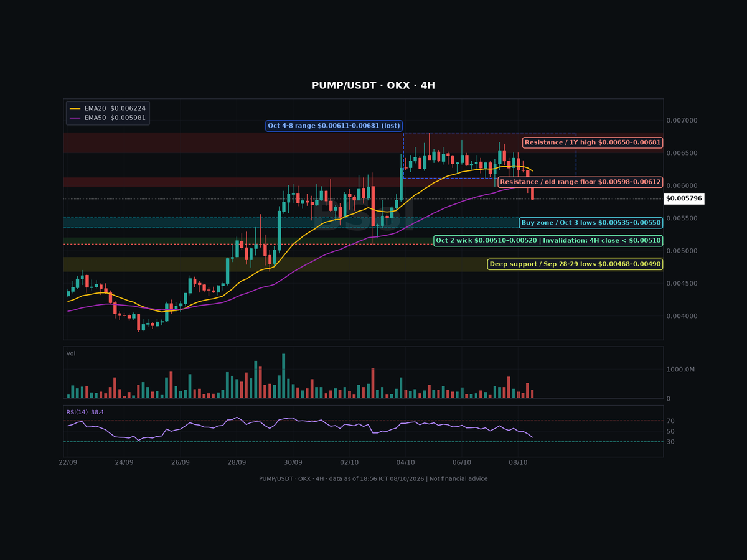Click the 0.006500 price axis tick
The image size is (747, 560).
pyautogui.click(x=682, y=153)
